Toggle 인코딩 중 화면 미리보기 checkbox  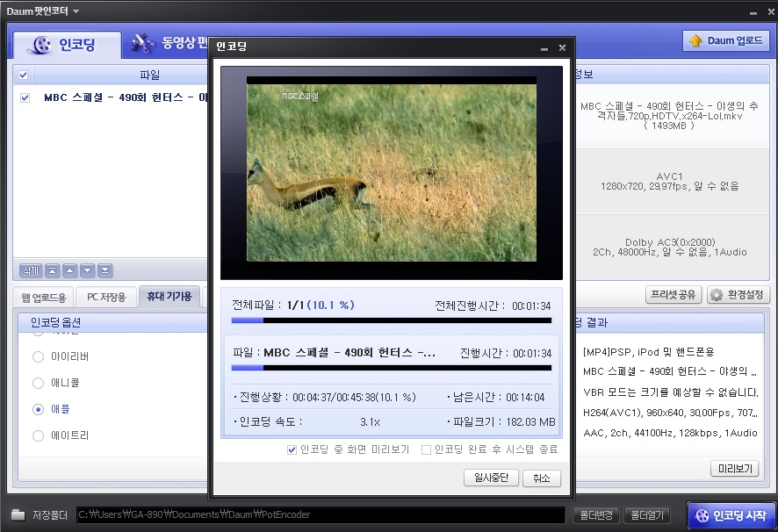coord(292,449)
